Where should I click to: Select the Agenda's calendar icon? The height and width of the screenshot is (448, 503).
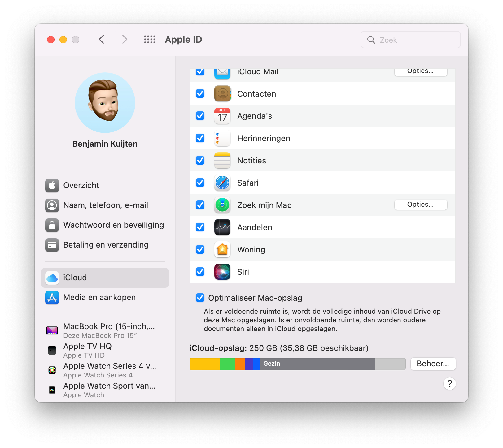pyautogui.click(x=222, y=116)
